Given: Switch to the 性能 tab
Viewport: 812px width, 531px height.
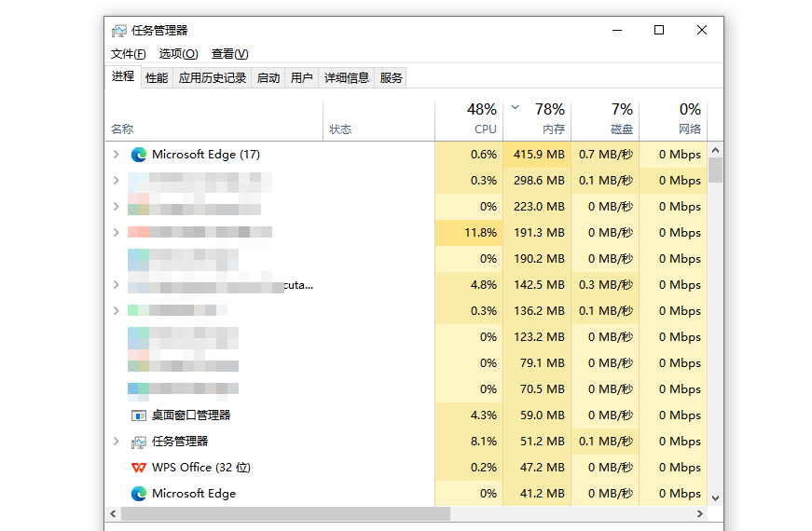Looking at the screenshot, I should click(x=157, y=78).
